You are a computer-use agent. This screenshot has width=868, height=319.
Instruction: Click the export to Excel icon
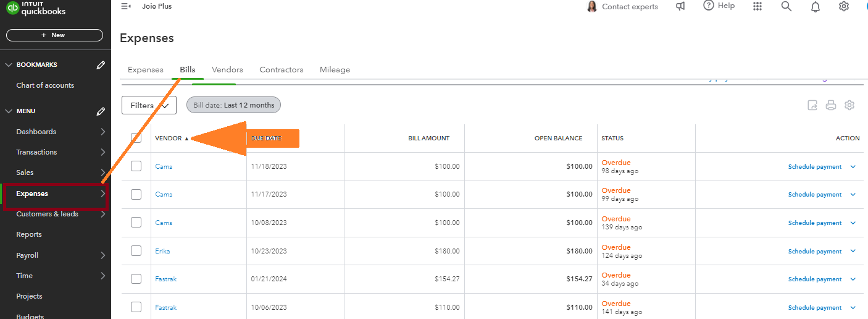pos(812,105)
